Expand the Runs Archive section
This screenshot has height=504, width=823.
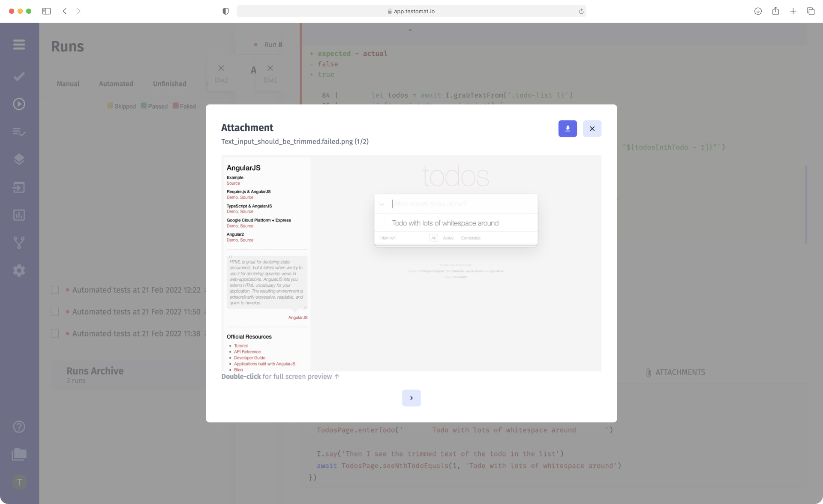point(95,371)
